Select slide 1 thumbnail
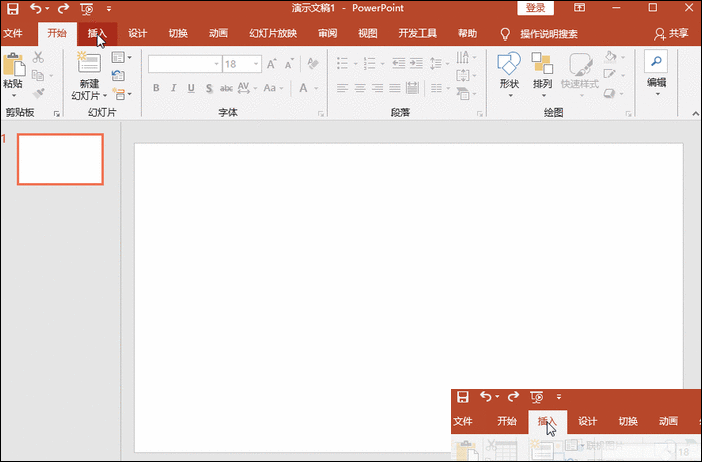702x462 pixels. point(60,159)
